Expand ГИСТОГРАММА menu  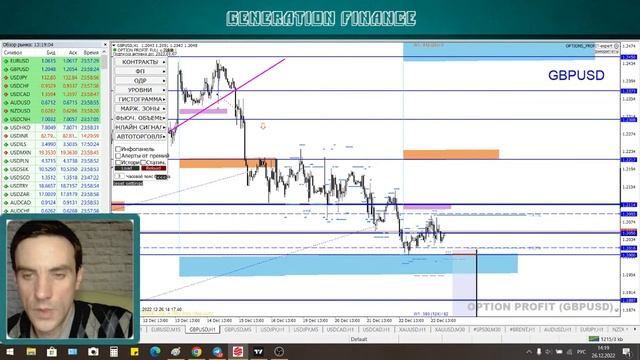(140, 99)
